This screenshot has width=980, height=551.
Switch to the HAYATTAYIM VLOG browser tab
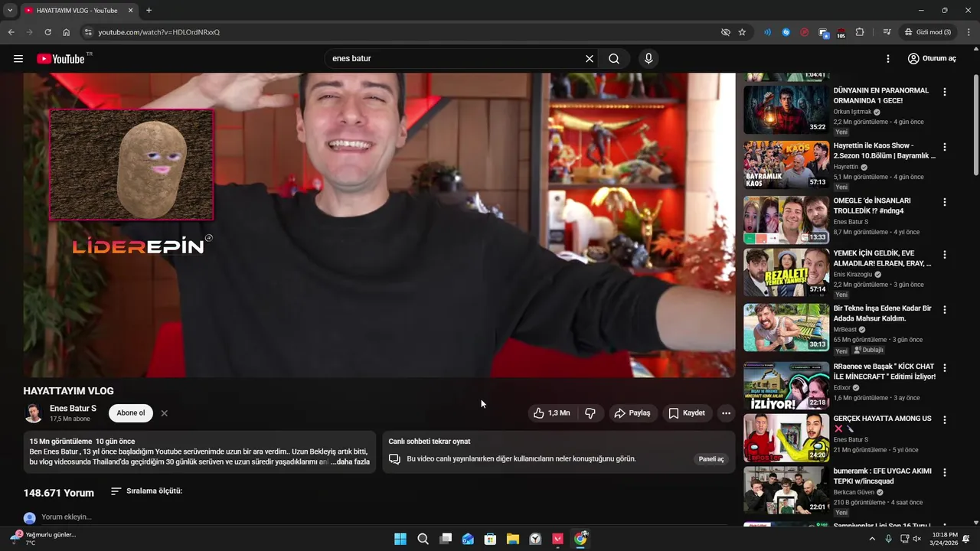(77, 11)
